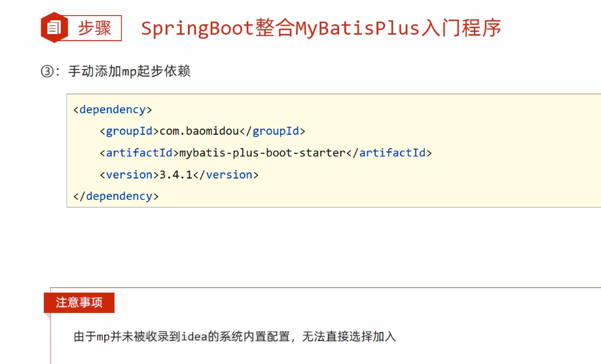This screenshot has width=601, height=364.
Task: Click the red 注意事项 label
Action: [x=79, y=302]
